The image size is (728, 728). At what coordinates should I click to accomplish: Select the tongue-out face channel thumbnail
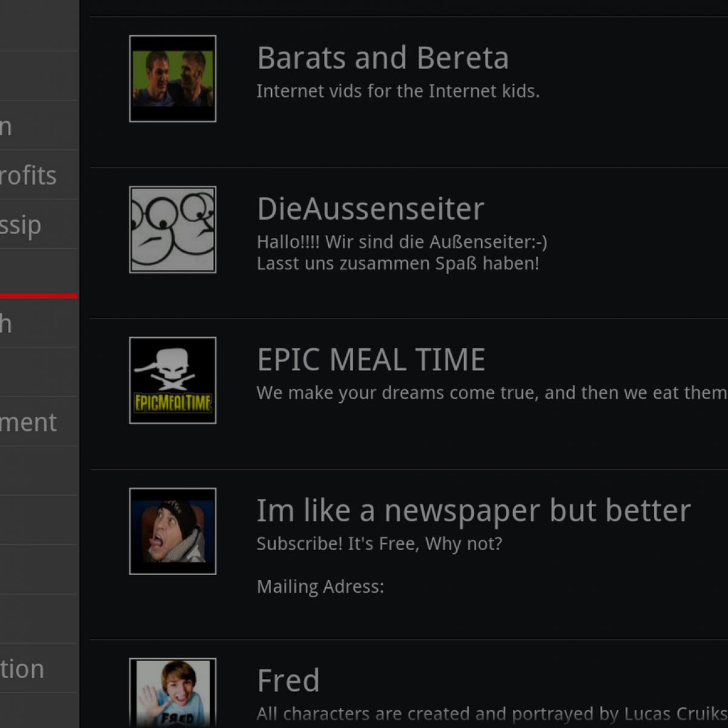pos(173,531)
